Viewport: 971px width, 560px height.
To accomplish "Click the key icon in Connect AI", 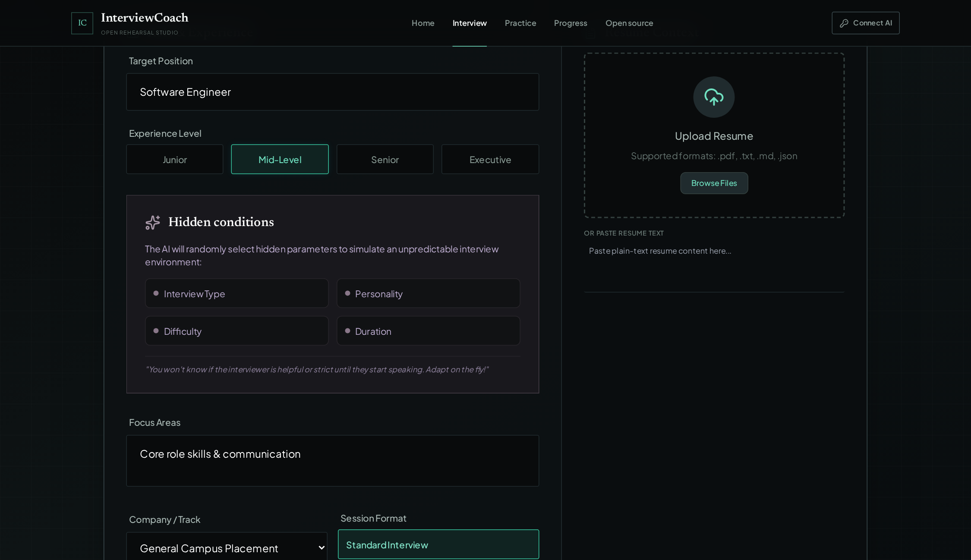I will pyautogui.click(x=844, y=23).
